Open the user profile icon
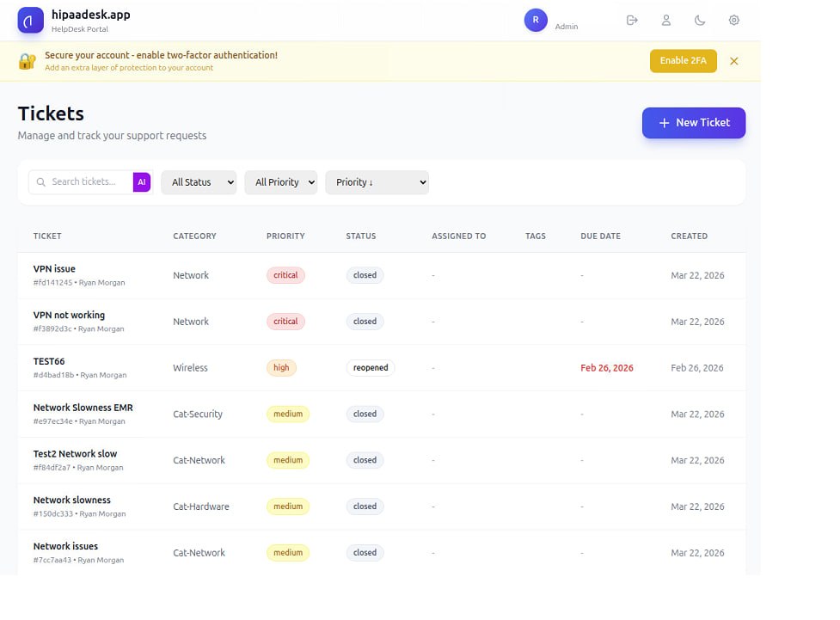The width and height of the screenshot is (840, 620). (x=665, y=20)
